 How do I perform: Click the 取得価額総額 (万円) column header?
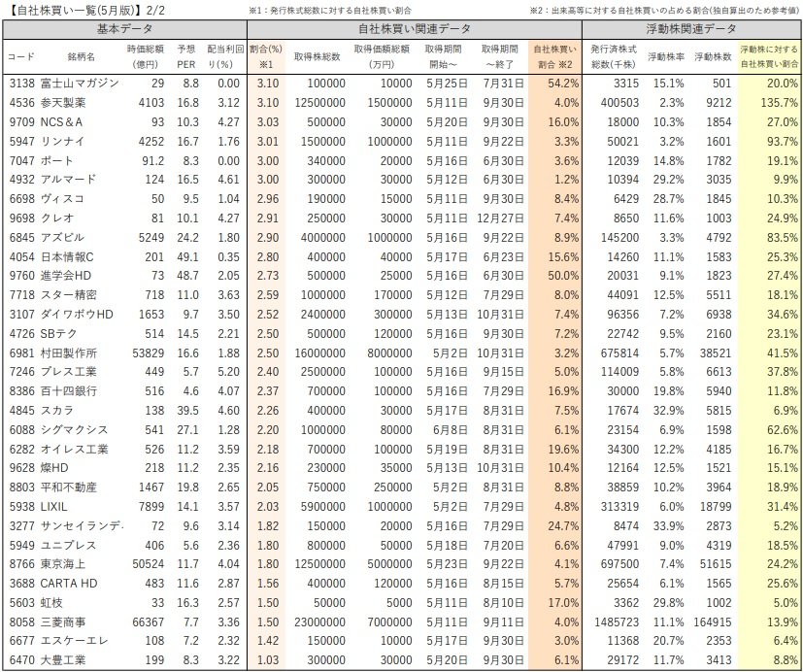382,57
